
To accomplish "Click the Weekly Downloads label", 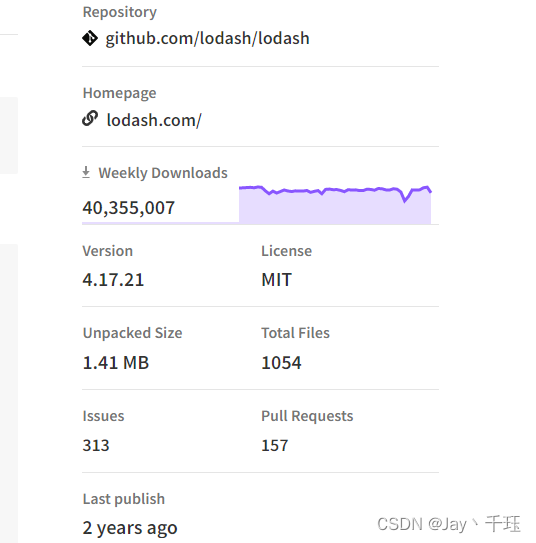I will point(163,173).
